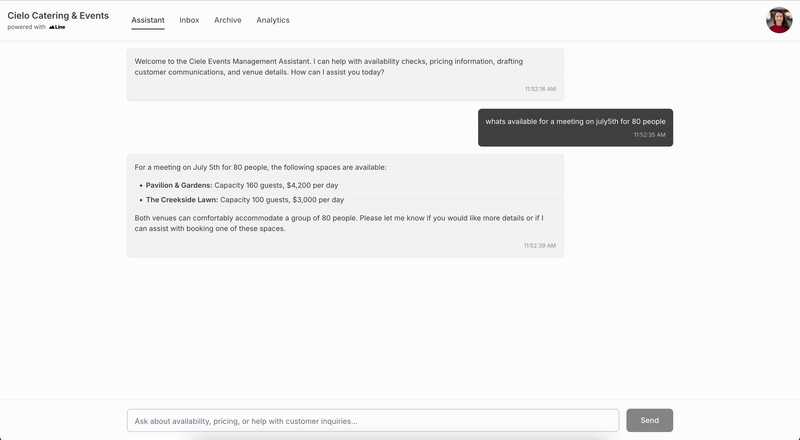Click the 'Both venues can comfortably accommodate' paragraph
The height and width of the screenshot is (440, 800).
tap(339, 223)
